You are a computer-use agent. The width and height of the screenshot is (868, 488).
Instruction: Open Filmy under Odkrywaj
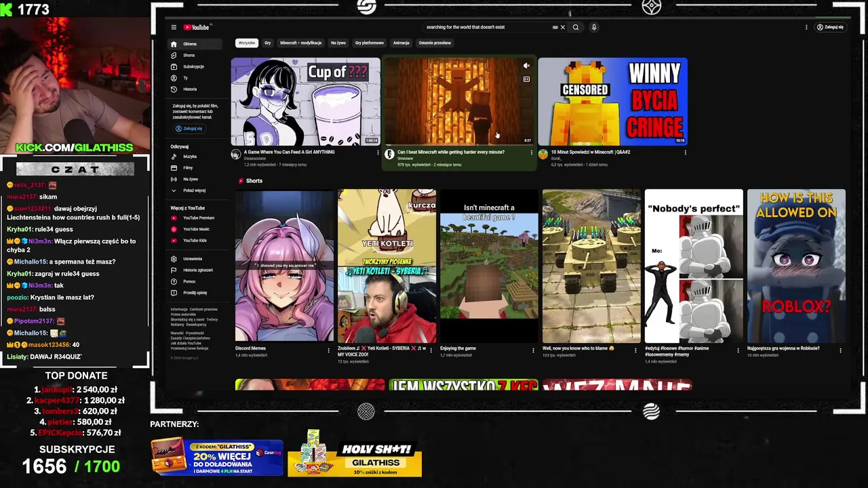[x=195, y=167]
